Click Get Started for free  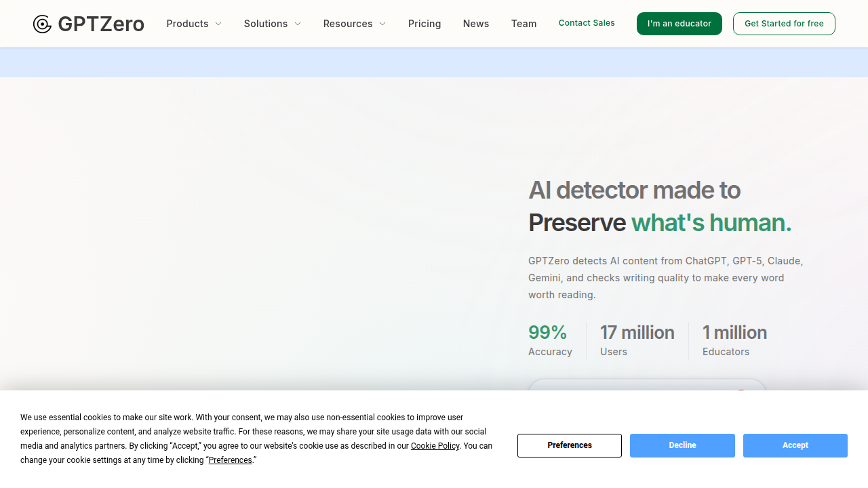coord(784,24)
